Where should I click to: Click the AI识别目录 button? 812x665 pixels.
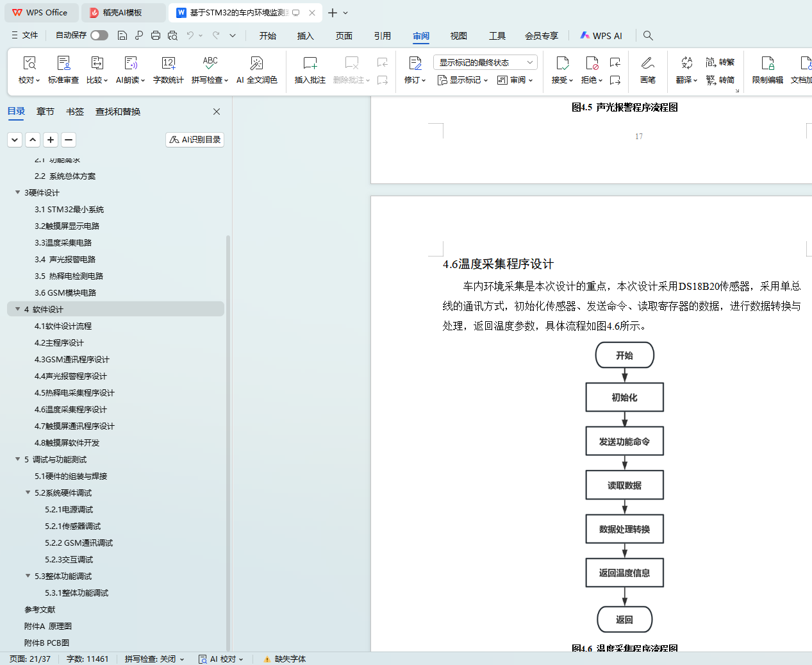tap(195, 140)
